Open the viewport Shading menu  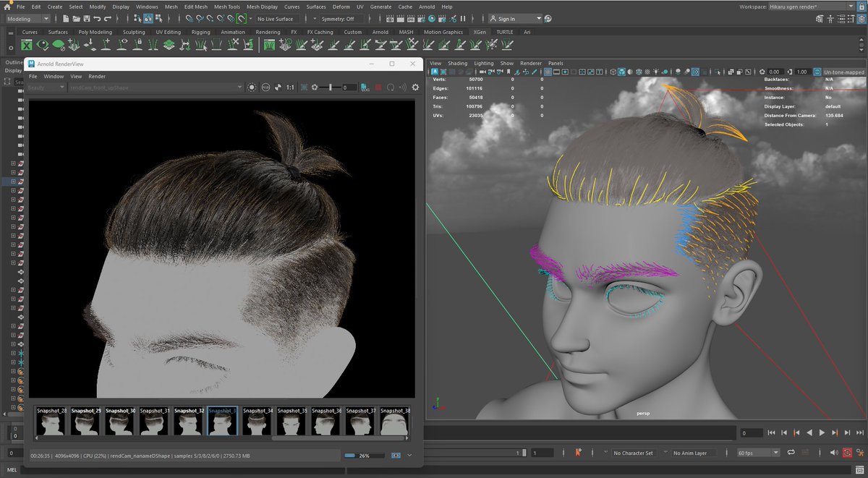(x=458, y=63)
